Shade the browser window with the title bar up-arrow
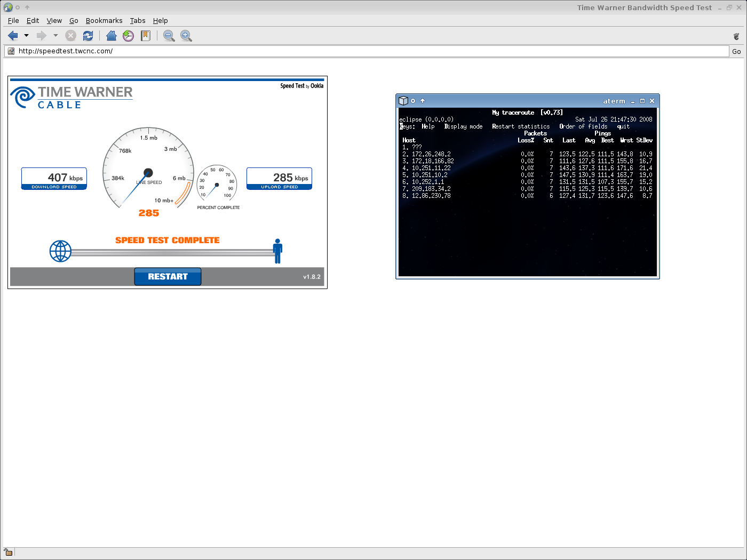 pyautogui.click(x=27, y=7)
